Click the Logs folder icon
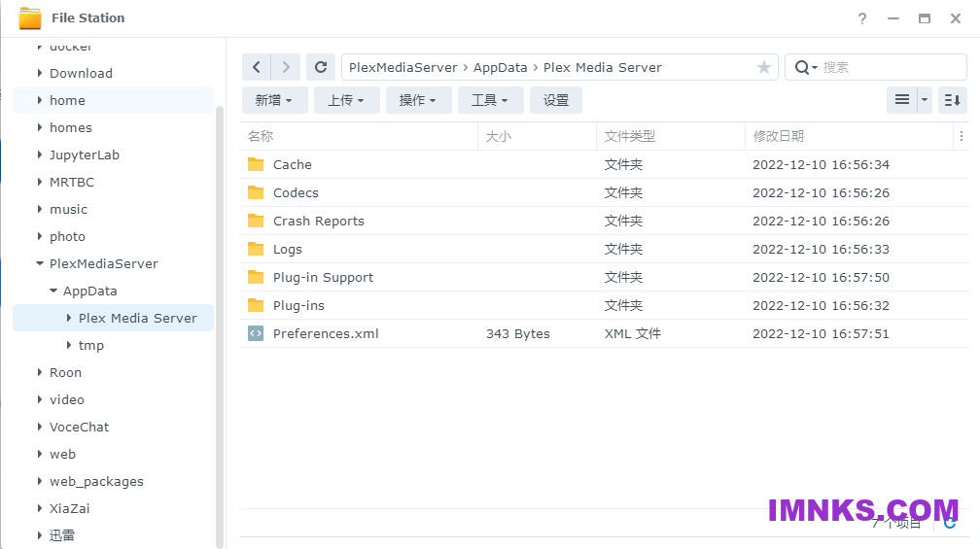The image size is (980, 549). point(256,249)
